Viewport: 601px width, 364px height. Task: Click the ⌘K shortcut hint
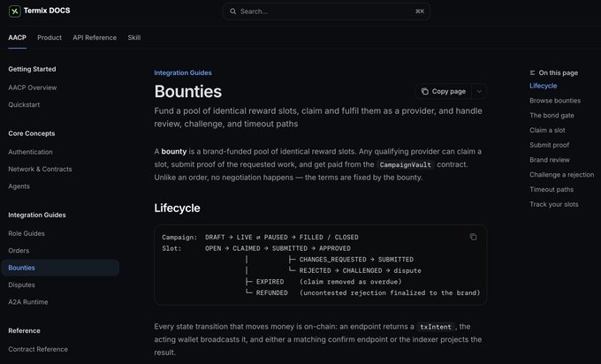pos(420,11)
